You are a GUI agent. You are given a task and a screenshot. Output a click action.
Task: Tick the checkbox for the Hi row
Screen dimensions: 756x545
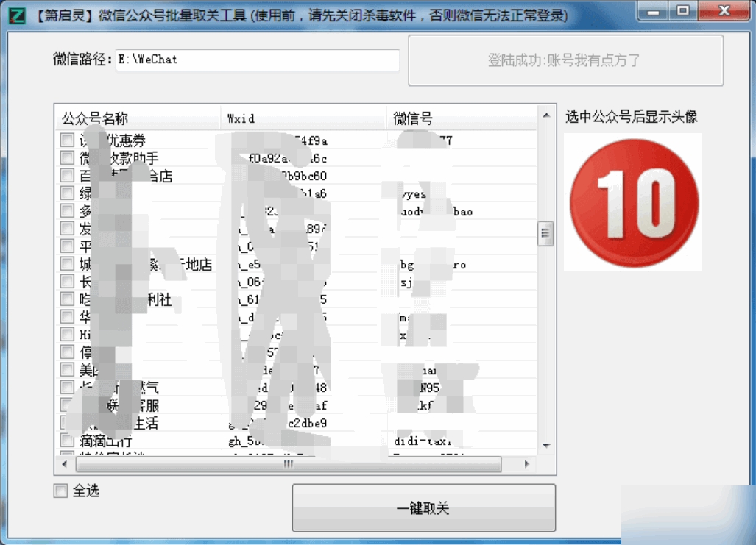click(67, 334)
